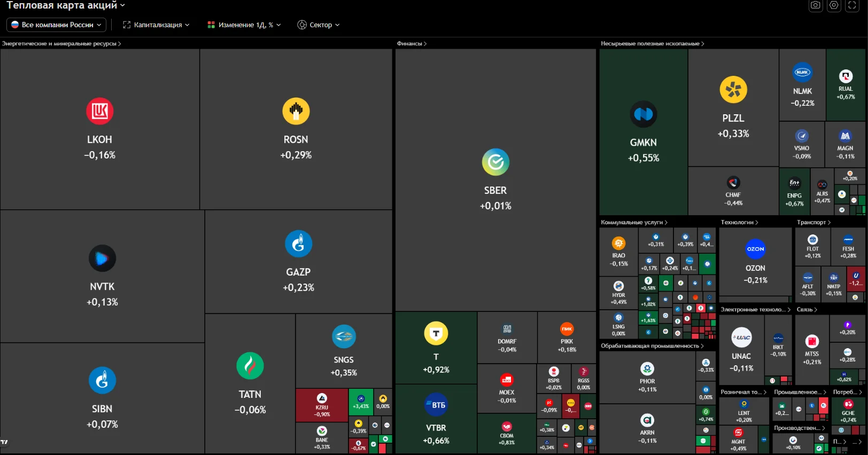This screenshot has width=868, height=455.
Task: Click the GMKN Nornickel logo
Action: point(644,114)
